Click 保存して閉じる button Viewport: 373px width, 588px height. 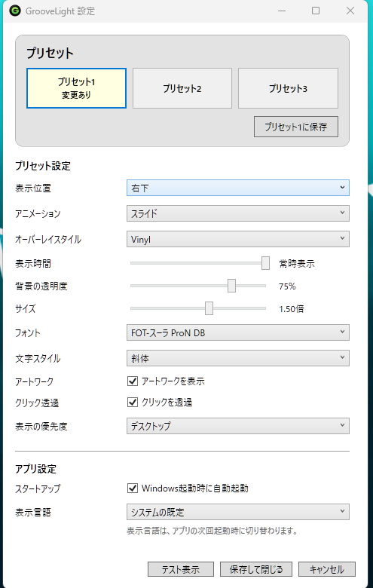(256, 569)
